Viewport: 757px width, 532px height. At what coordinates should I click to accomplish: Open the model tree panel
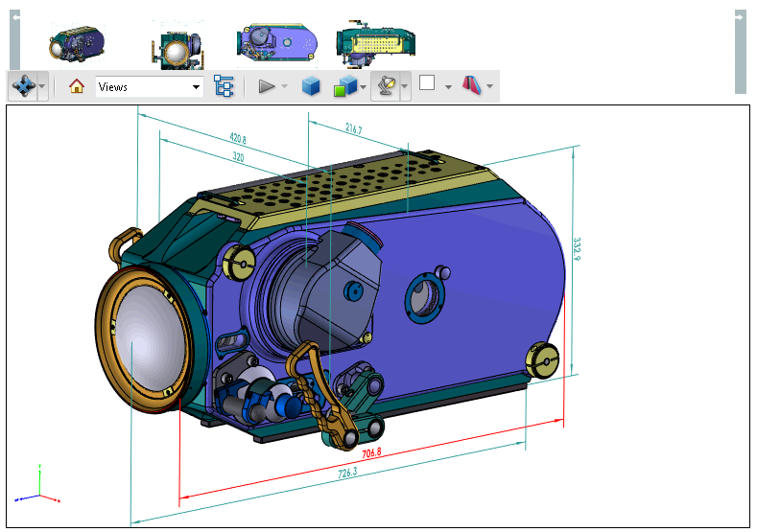224,86
